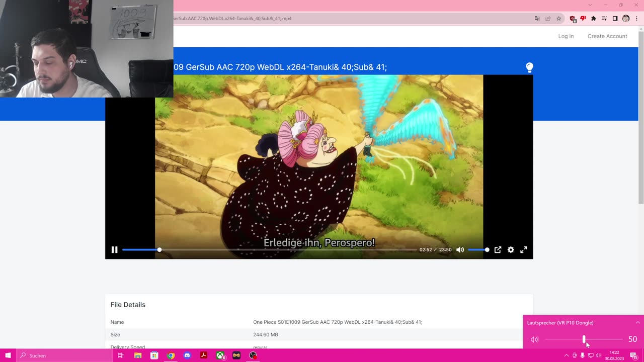The height and width of the screenshot is (362, 644).
Task: Open the Chrome three-dot menu
Action: click(636, 19)
